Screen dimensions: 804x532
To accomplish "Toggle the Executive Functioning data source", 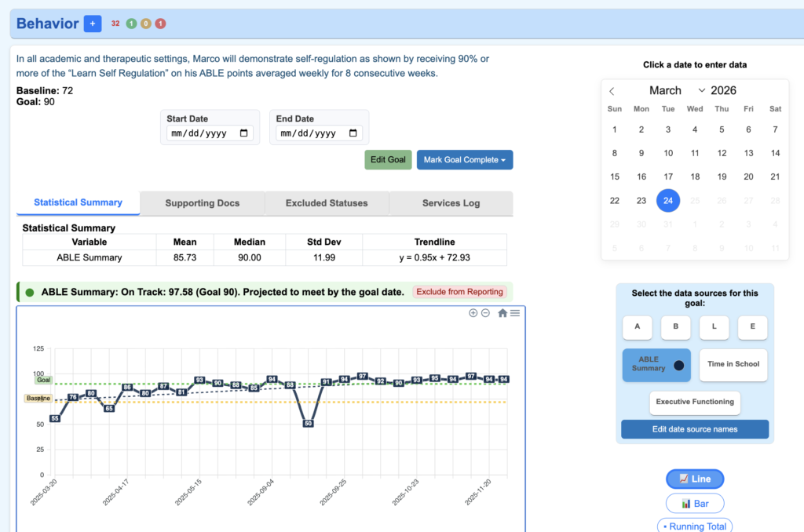I will click(x=694, y=403).
